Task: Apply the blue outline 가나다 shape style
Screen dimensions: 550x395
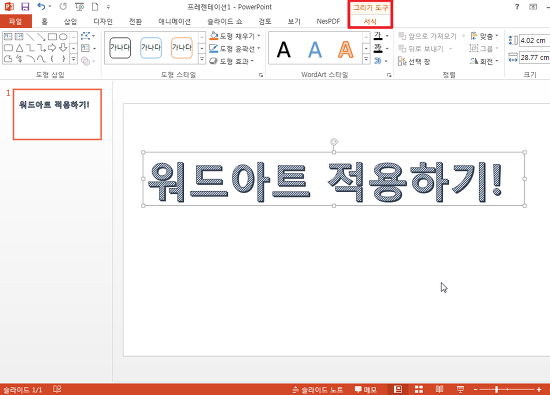Action: 151,47
